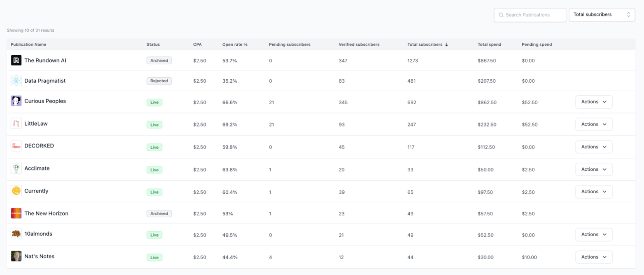
Task: Click the Currently orange globe logo
Action: pos(16,191)
